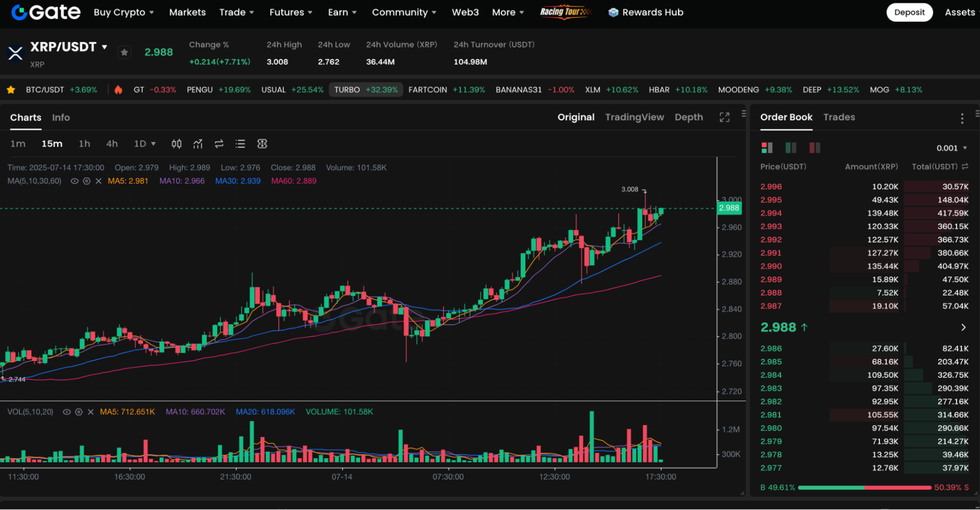Open the Markets page
This screenshot has width=980, height=510.
(187, 12)
